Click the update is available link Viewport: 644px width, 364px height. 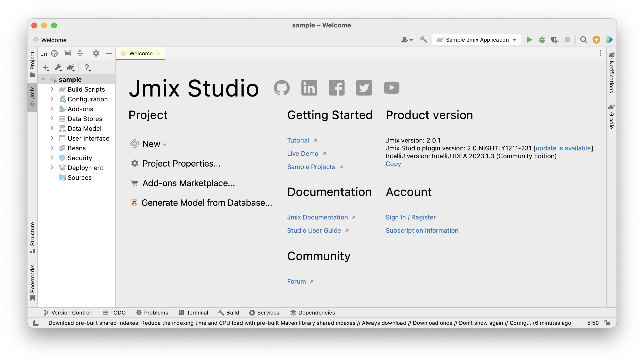click(x=563, y=148)
